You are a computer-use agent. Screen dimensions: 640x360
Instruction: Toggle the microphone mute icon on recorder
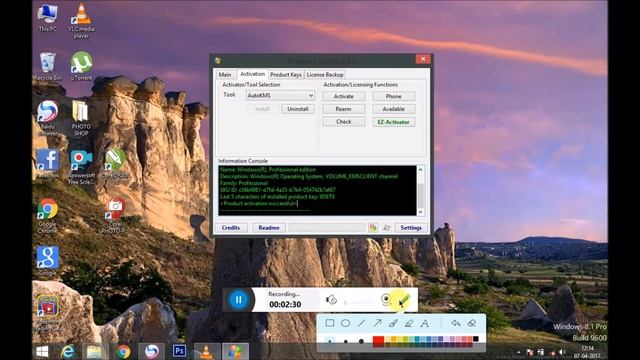[x=331, y=300]
